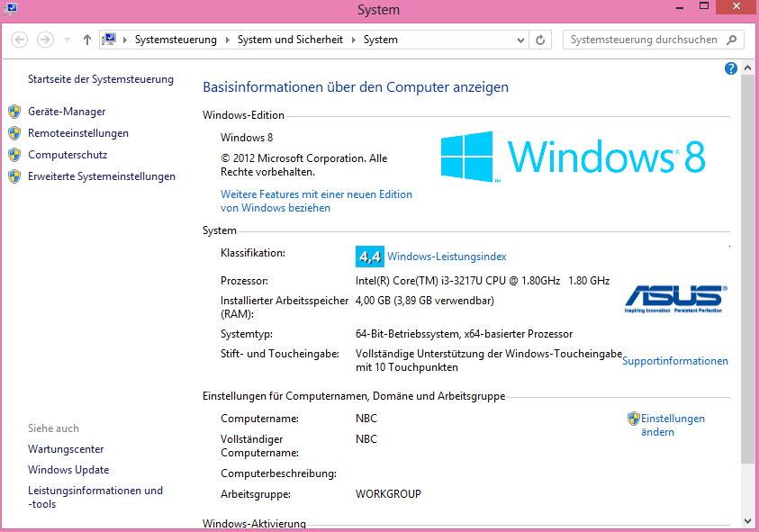This screenshot has height=532, width=759.
Task: Close the System window
Action: pos(736,7)
